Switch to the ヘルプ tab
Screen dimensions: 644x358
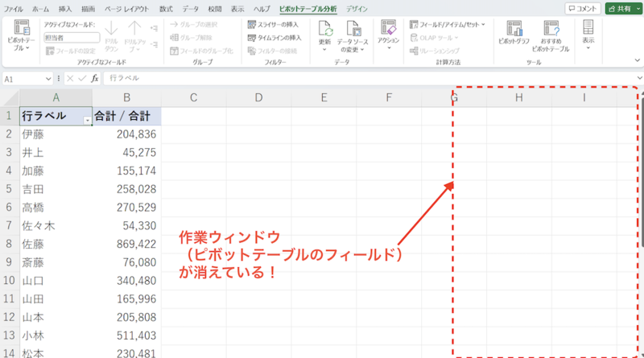coord(262,9)
